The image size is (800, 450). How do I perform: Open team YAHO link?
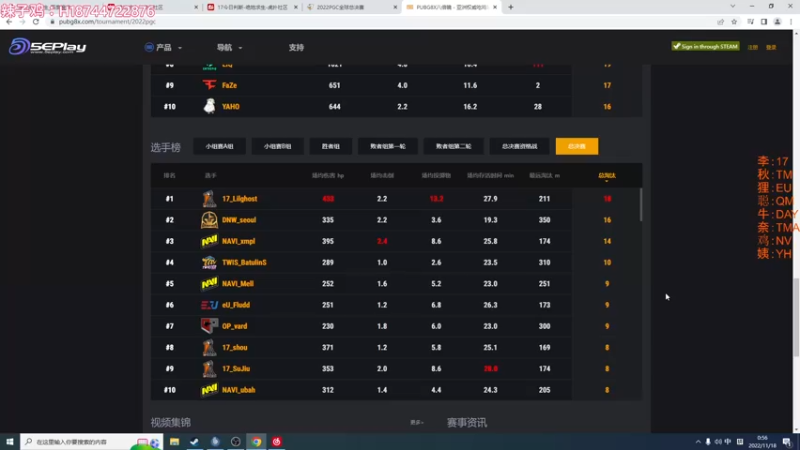(x=231, y=106)
